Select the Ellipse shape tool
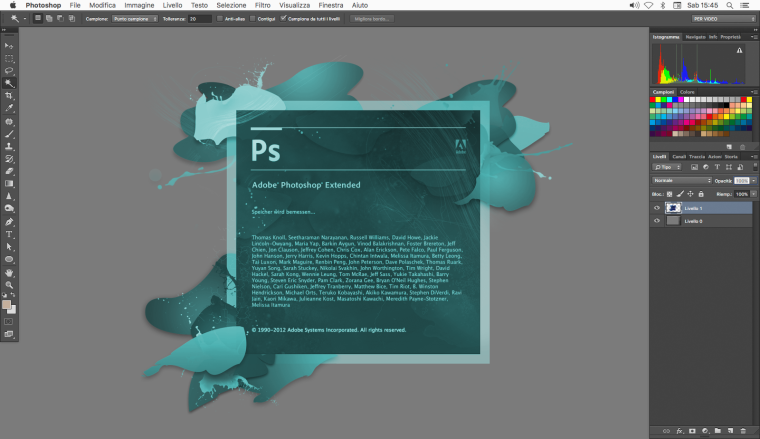The height and width of the screenshot is (439, 760). pos(9,259)
